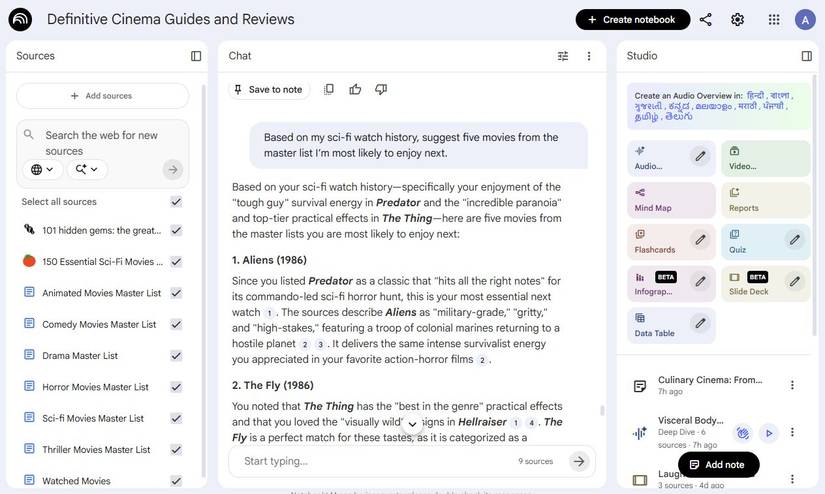
Task: Open the web source type dropdown
Action: point(42,169)
